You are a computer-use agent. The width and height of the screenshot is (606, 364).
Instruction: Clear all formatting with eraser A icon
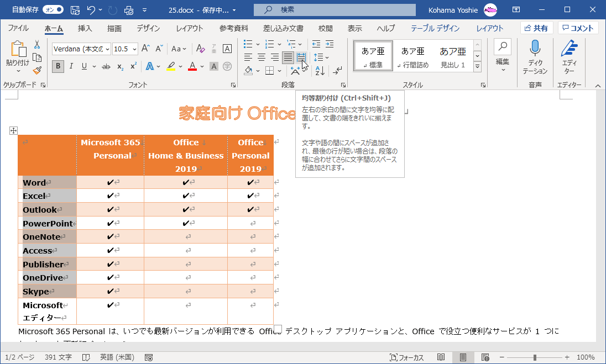click(200, 49)
